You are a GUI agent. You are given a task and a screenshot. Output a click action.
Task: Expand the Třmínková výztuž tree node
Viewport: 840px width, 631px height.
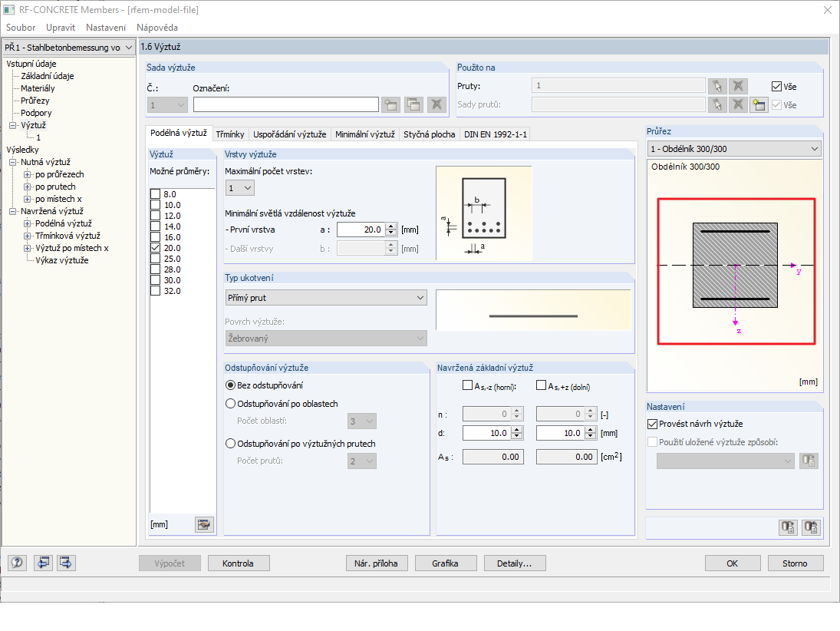(x=28, y=236)
